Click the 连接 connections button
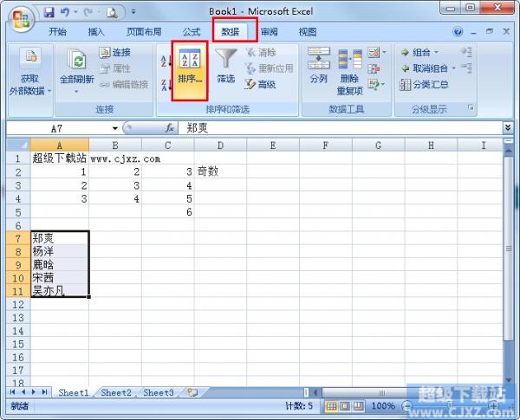 click(114, 52)
